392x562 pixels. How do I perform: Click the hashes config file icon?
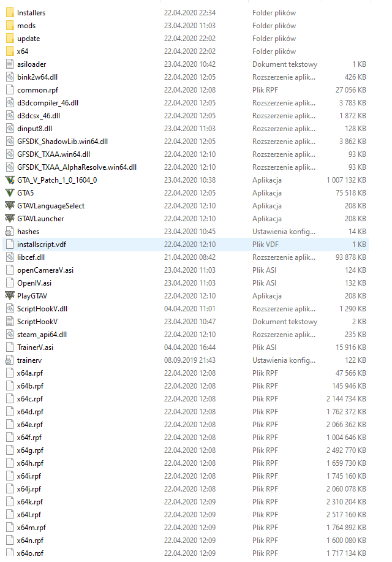click(x=9, y=232)
